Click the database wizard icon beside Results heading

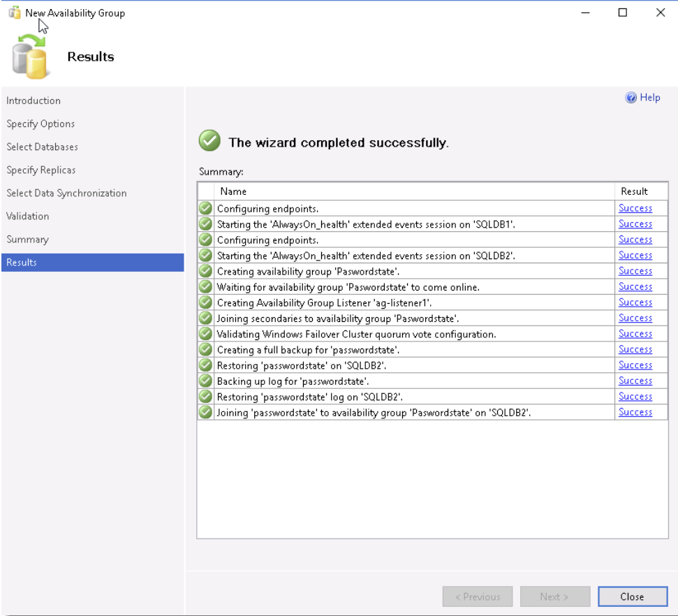pyautogui.click(x=29, y=57)
